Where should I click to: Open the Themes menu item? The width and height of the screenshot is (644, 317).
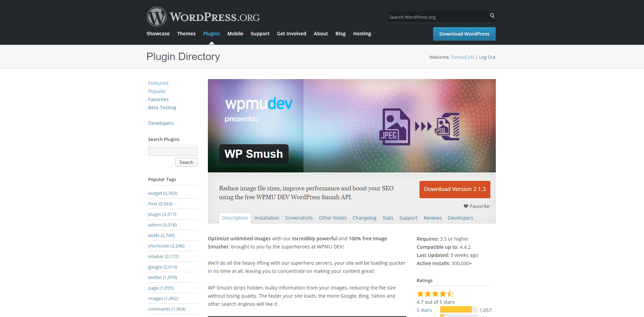point(186,34)
